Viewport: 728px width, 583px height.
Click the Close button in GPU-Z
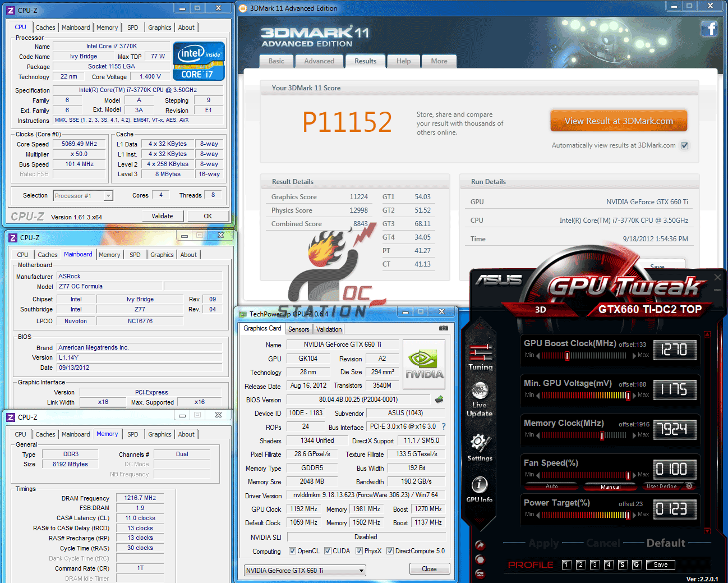tap(429, 569)
